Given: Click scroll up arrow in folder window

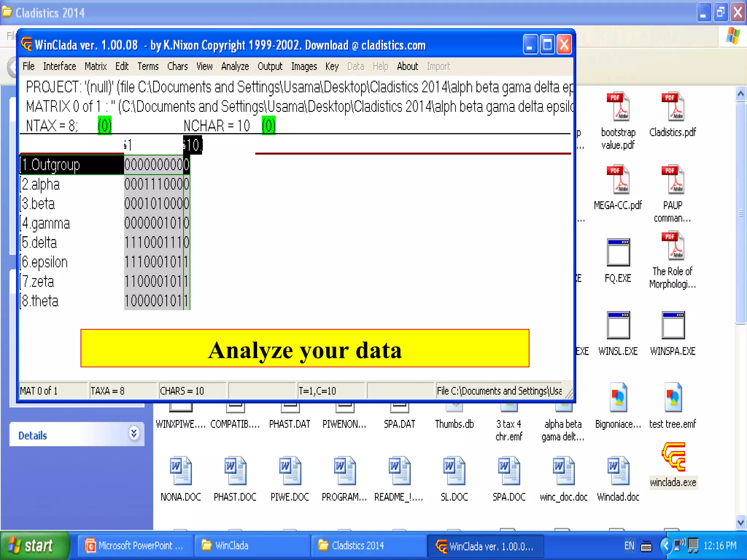Looking at the screenshot, I should (741, 94).
